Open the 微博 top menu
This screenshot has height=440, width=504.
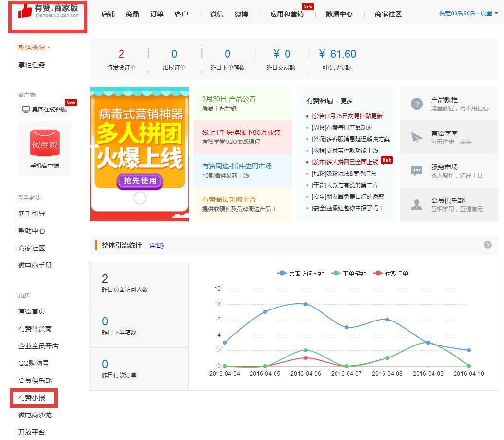pyautogui.click(x=241, y=14)
